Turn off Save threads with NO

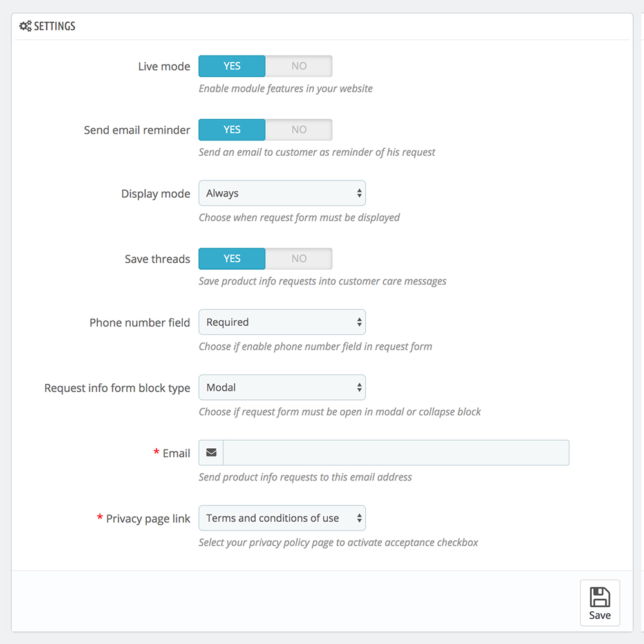click(299, 259)
